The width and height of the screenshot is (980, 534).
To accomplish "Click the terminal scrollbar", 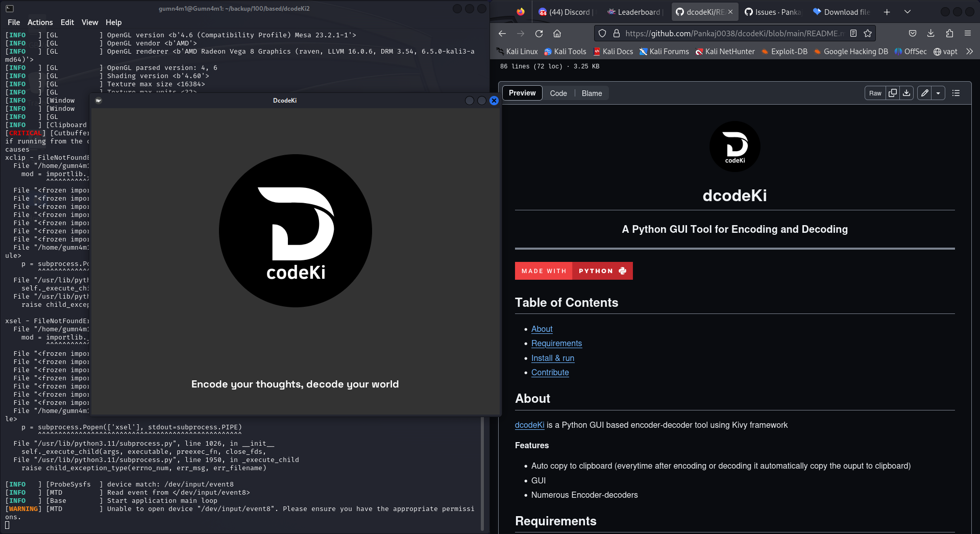I will [482, 474].
